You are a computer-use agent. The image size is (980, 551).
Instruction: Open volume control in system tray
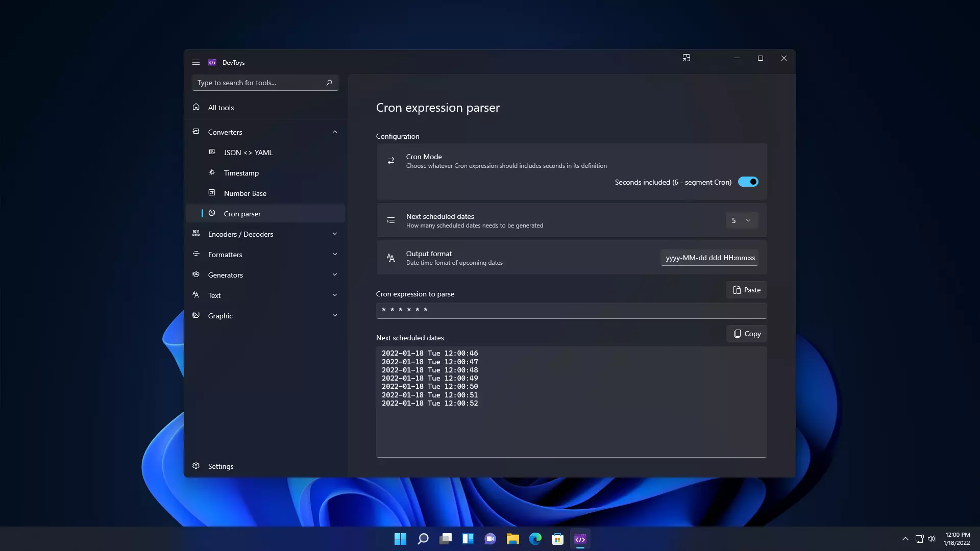(x=932, y=539)
